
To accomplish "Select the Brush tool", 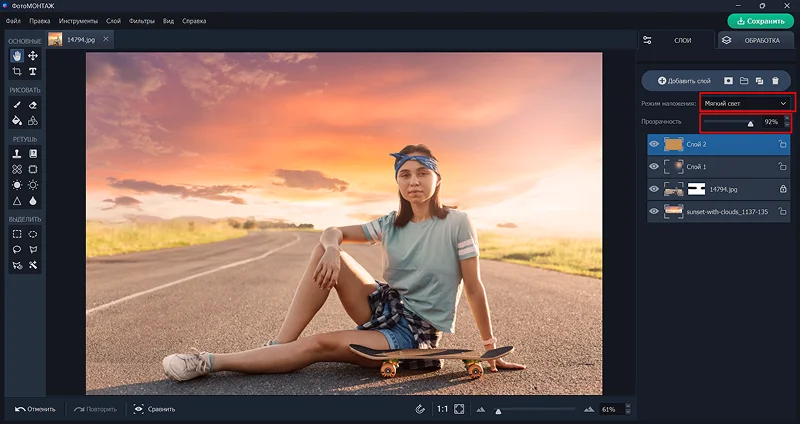I will click(17, 105).
